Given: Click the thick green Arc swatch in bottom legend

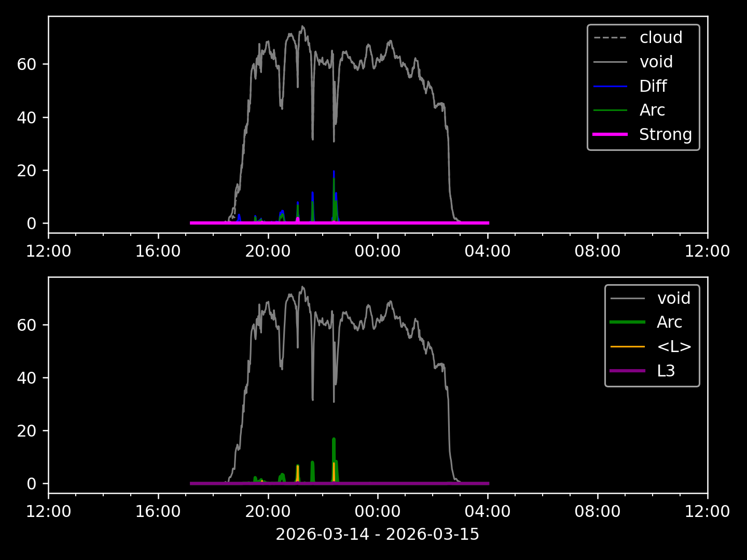Looking at the screenshot, I should pos(628,322).
